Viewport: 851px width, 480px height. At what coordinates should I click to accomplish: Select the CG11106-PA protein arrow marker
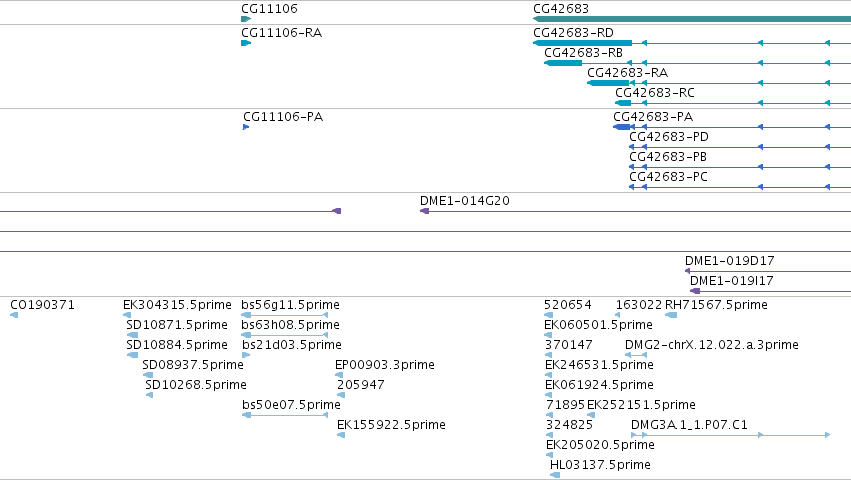(x=246, y=127)
